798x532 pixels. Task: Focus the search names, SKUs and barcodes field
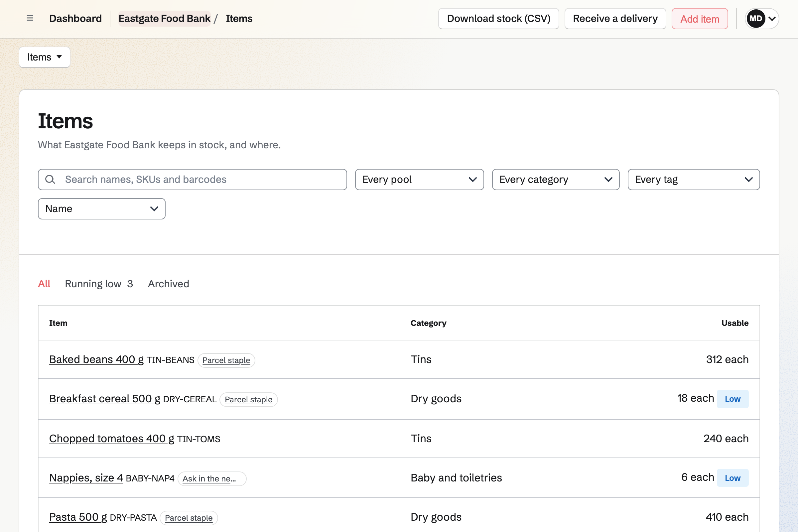(x=193, y=180)
